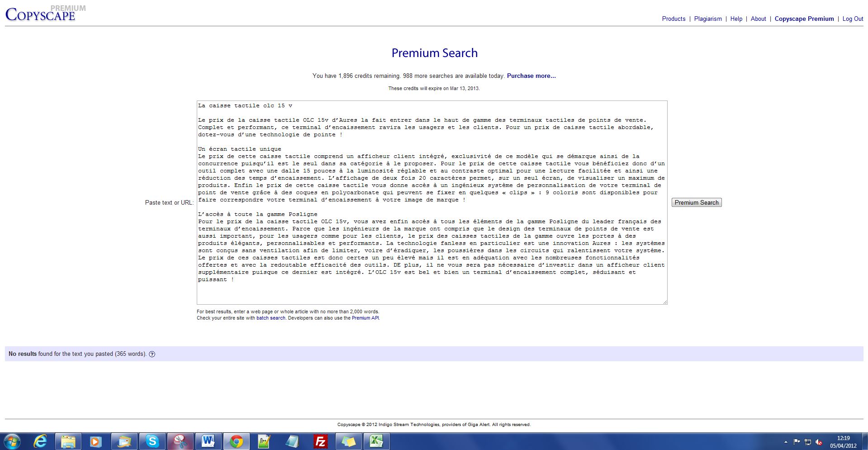Viewport: 868px width, 450px height.
Task: Open the Products menu link
Action: [x=674, y=19]
